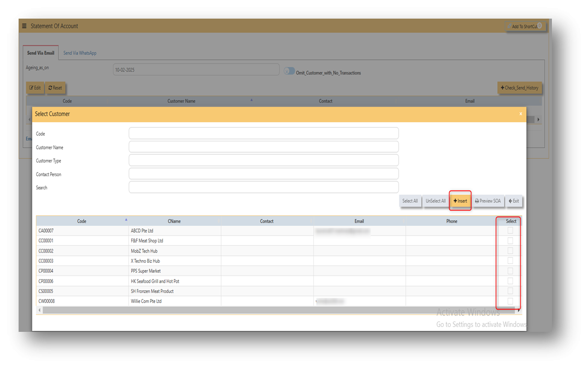The height and width of the screenshot is (368, 588).
Task: Check the Select box for Willie Com Pte Ltd
Action: click(510, 301)
